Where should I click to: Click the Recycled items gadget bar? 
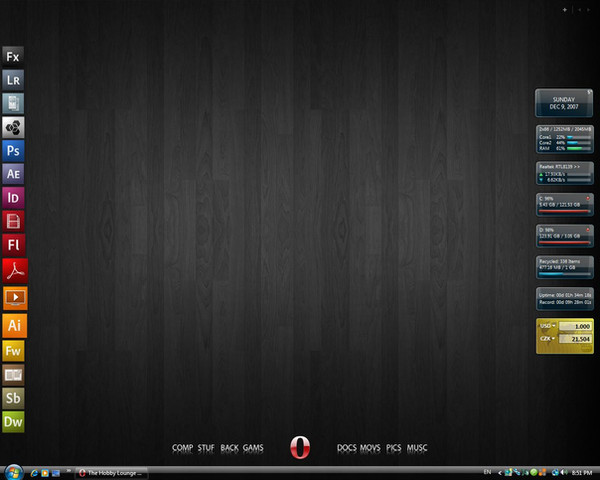pos(564,274)
